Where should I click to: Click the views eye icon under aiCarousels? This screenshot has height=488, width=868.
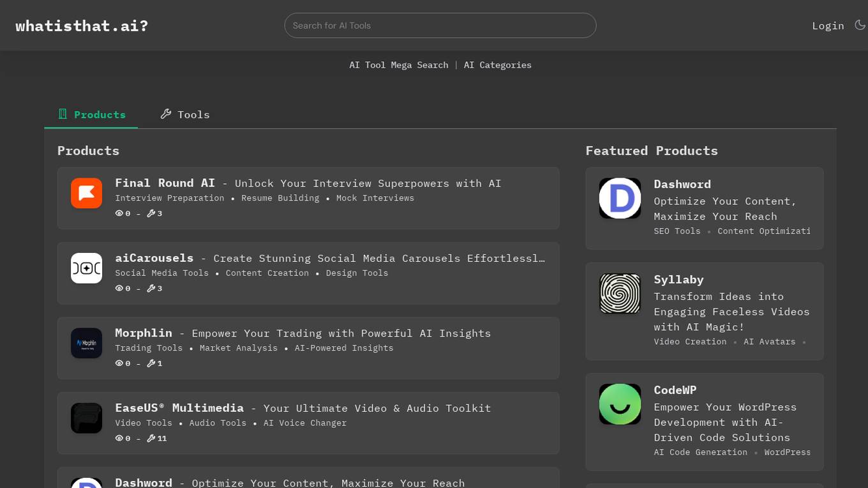pyautogui.click(x=119, y=288)
